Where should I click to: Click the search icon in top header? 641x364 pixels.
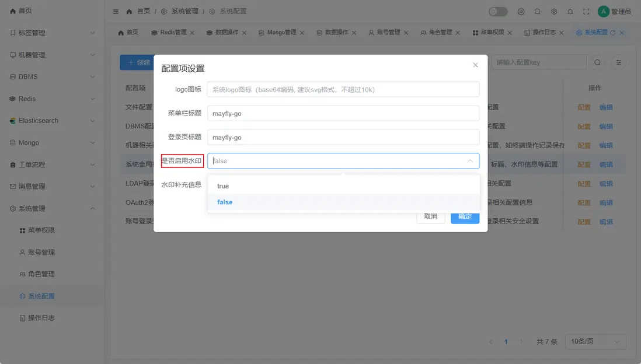point(538,12)
